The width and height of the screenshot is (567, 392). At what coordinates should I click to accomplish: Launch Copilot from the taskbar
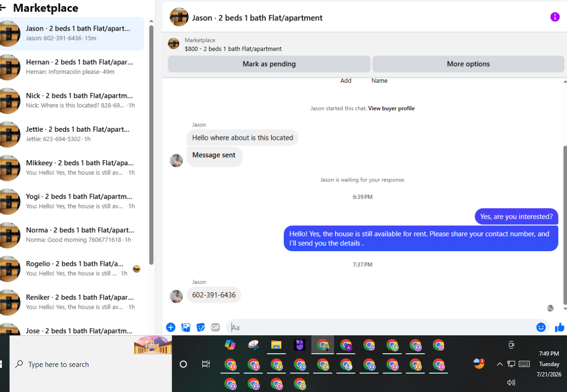click(x=230, y=345)
